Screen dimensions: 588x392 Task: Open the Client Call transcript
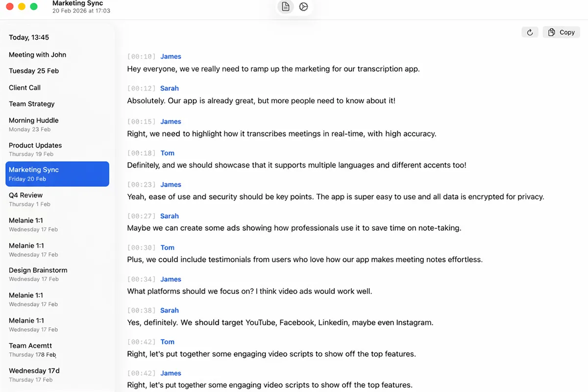[24, 87]
